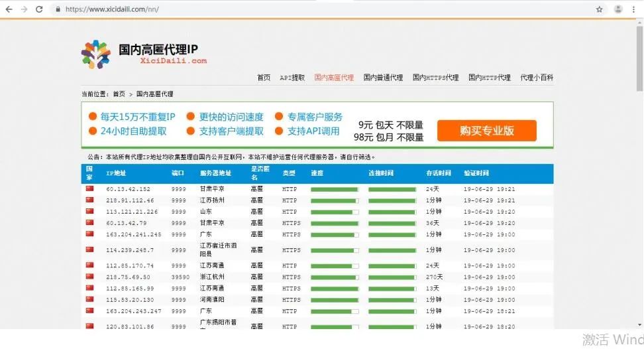This screenshot has height=349, width=644.
Task: Click the connection time bar for 218.91.112.46
Action: pyautogui.click(x=392, y=200)
